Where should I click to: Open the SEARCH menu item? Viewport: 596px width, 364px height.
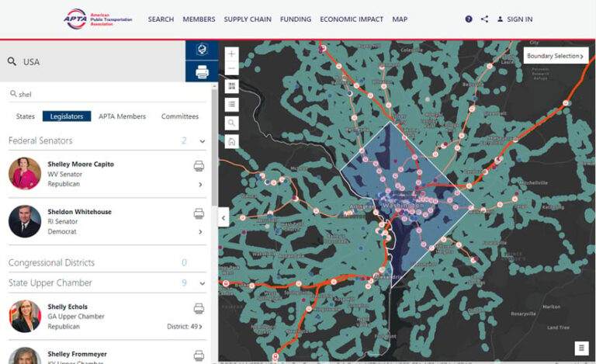(x=161, y=19)
